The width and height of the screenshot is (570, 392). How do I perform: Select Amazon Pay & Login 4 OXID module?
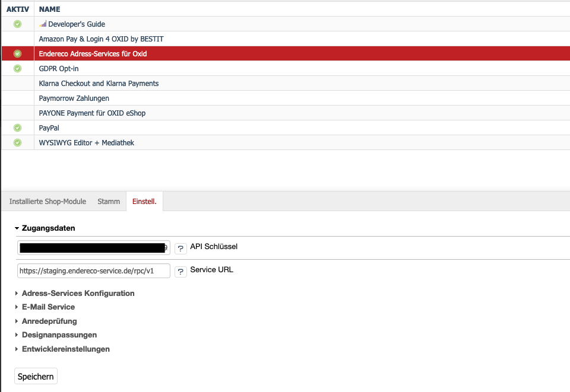(286, 39)
